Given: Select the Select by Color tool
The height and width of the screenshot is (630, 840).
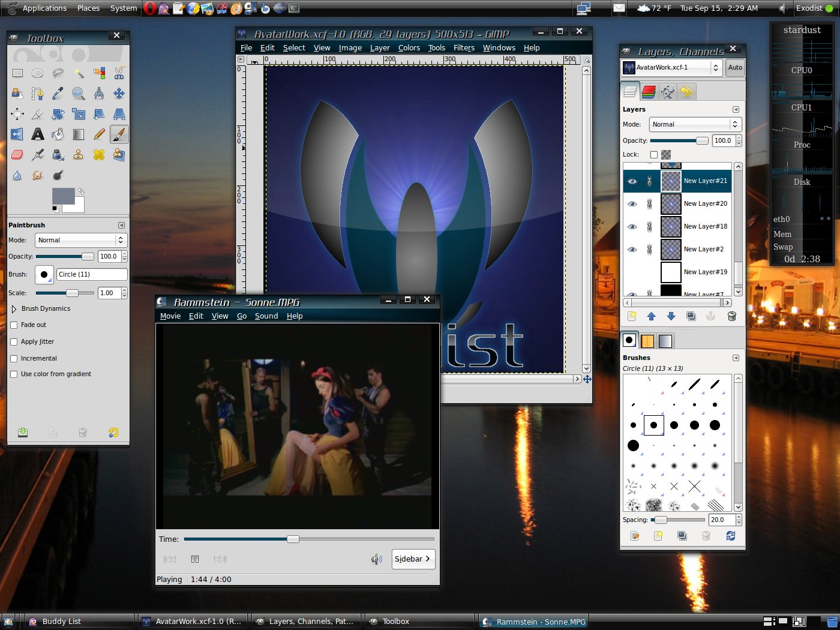Looking at the screenshot, I should (99, 73).
